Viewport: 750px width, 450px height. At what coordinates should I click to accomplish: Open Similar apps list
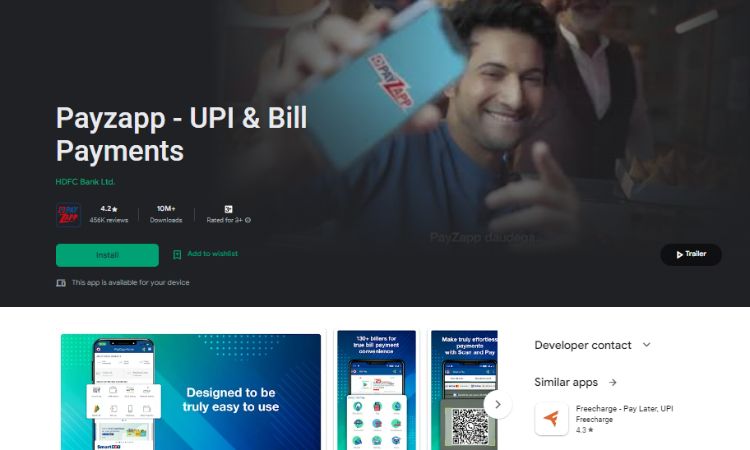pyautogui.click(x=566, y=382)
